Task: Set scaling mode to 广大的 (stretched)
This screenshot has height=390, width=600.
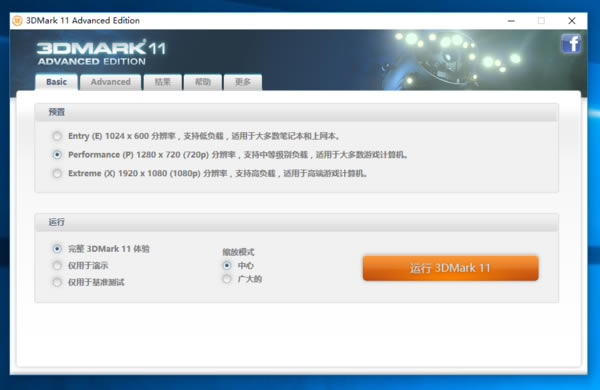Action: 227,279
